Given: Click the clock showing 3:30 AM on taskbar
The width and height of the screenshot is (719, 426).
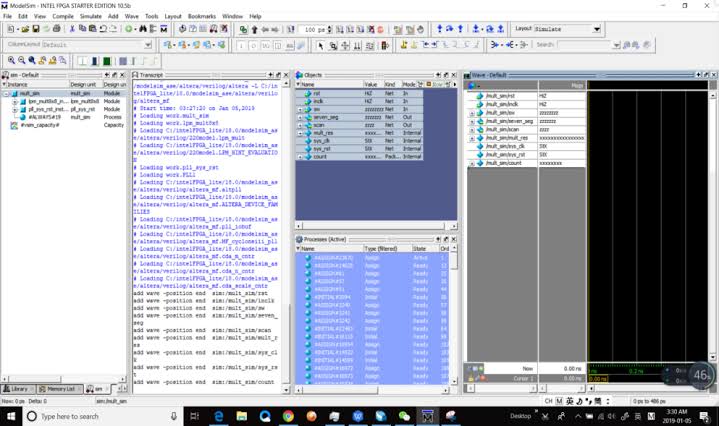Looking at the screenshot, I should [x=677, y=416].
